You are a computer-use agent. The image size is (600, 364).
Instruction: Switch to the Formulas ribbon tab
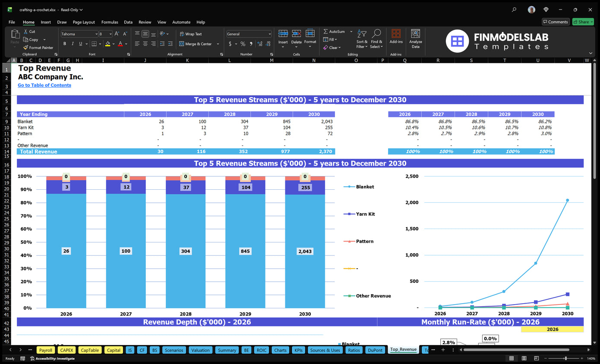coord(110,22)
